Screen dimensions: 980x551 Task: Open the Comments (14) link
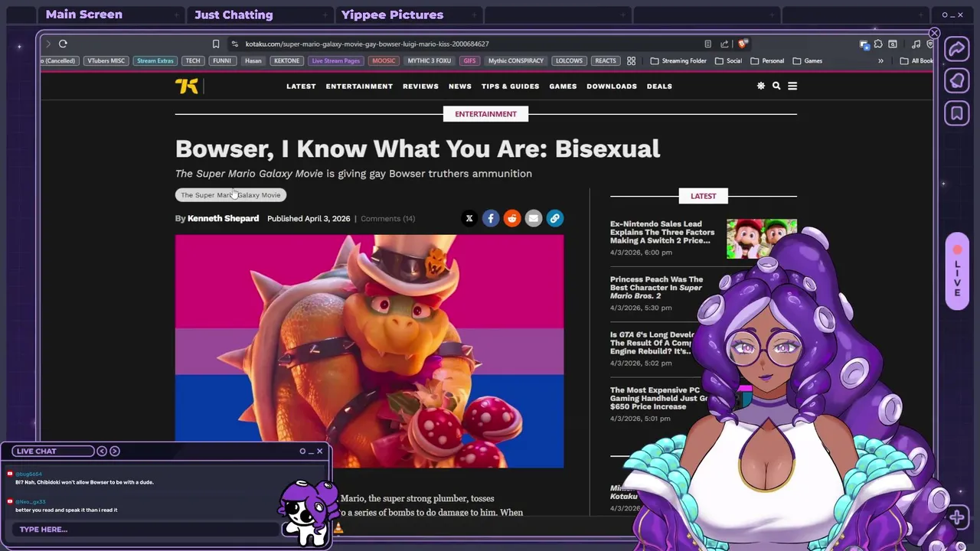(387, 219)
